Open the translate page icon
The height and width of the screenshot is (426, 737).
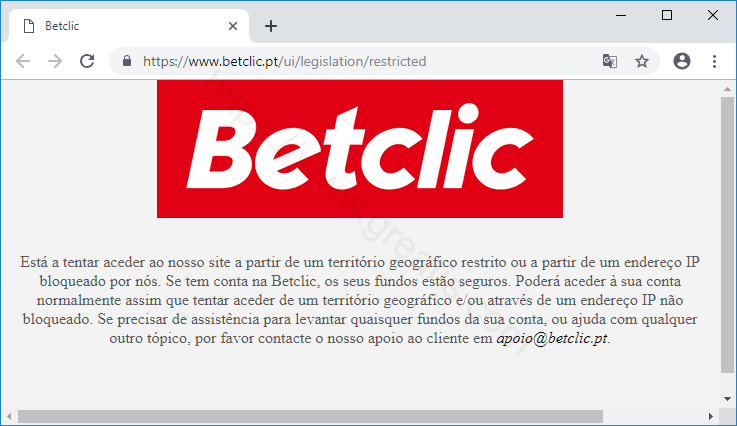pos(610,61)
